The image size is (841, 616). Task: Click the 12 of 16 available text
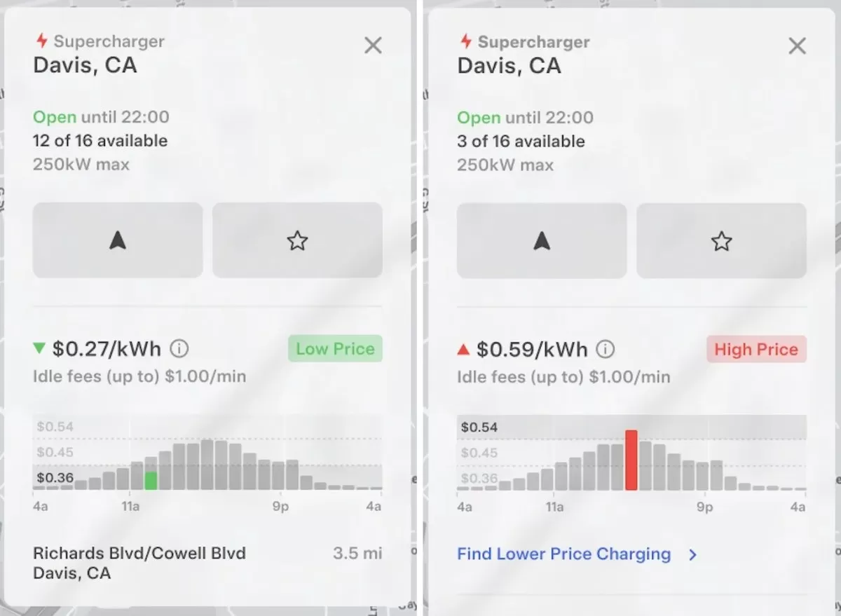tap(100, 141)
